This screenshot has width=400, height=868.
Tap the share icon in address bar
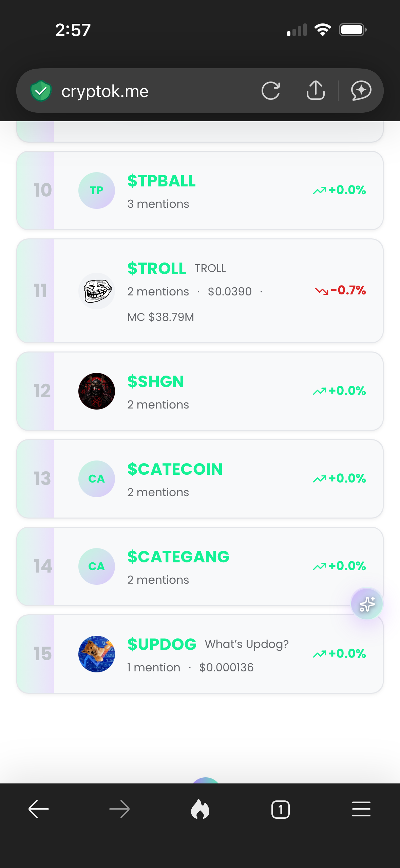pos(316,90)
